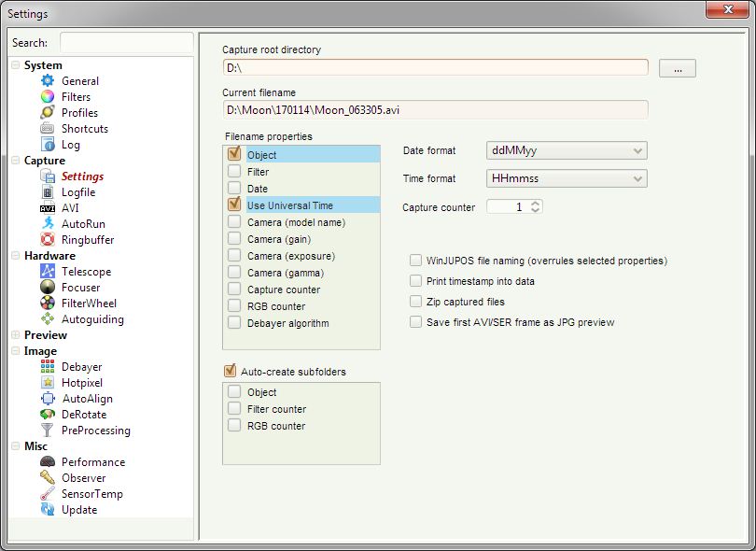Enable Print timestamp into data
The width and height of the screenshot is (756, 551).
pos(415,281)
